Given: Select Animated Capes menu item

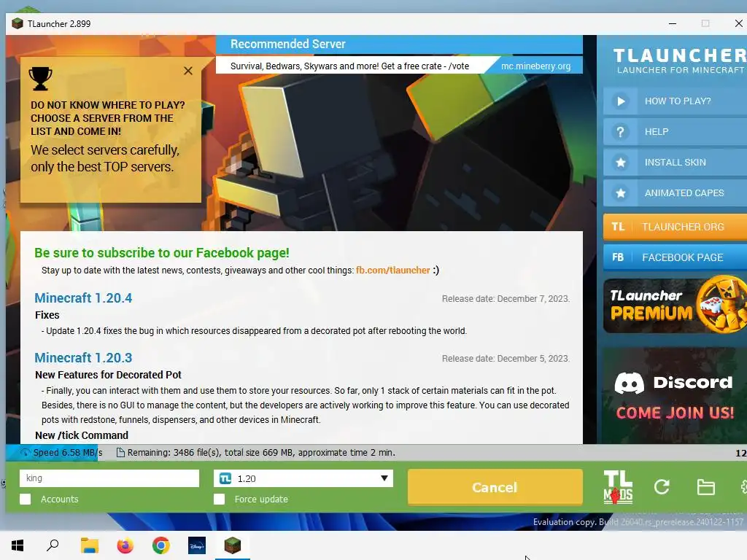Looking at the screenshot, I should [x=675, y=193].
